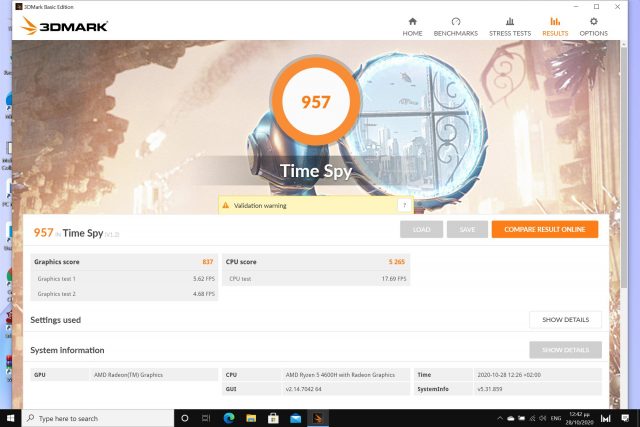Click the network tray icon
Screen dimensions: 640x427
(x=532, y=418)
